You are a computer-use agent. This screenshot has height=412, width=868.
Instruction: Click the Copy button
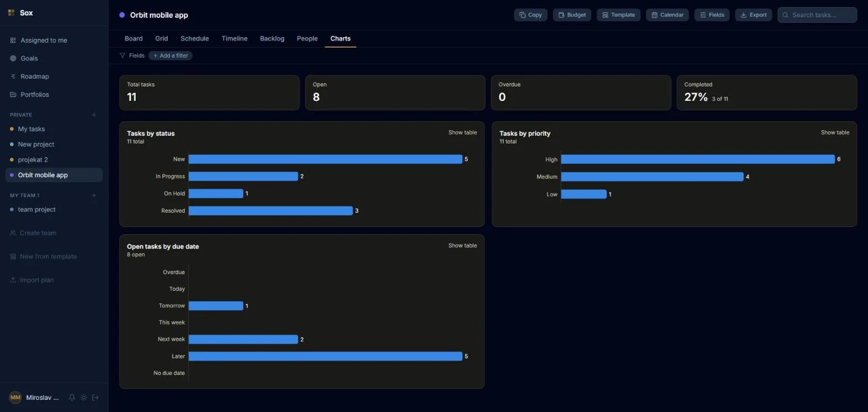(x=531, y=15)
